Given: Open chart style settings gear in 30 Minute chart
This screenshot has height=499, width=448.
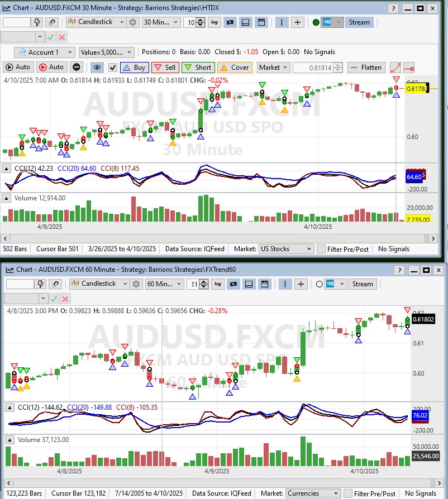Looking at the screenshot, I should point(132,22).
